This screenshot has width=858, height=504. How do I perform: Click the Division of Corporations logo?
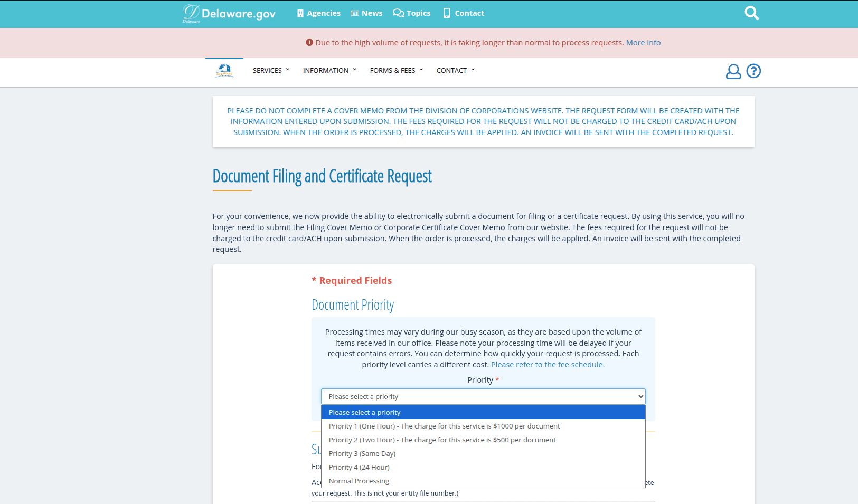tap(224, 71)
